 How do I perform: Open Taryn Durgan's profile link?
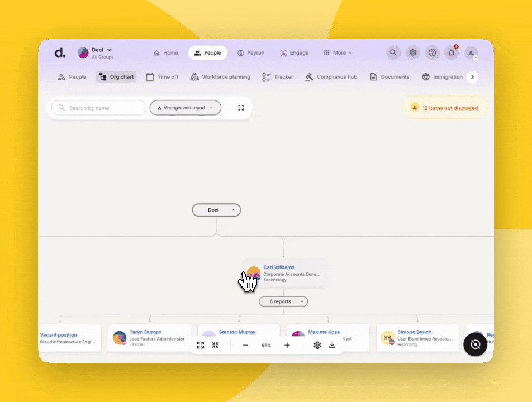(145, 332)
